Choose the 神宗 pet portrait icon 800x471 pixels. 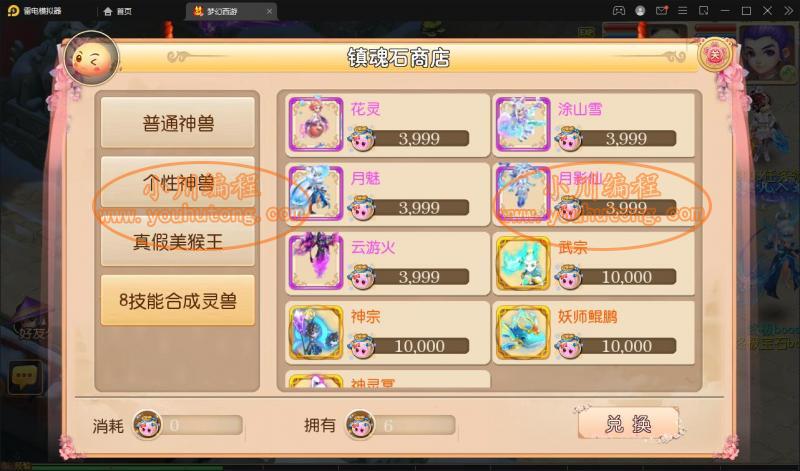316,332
